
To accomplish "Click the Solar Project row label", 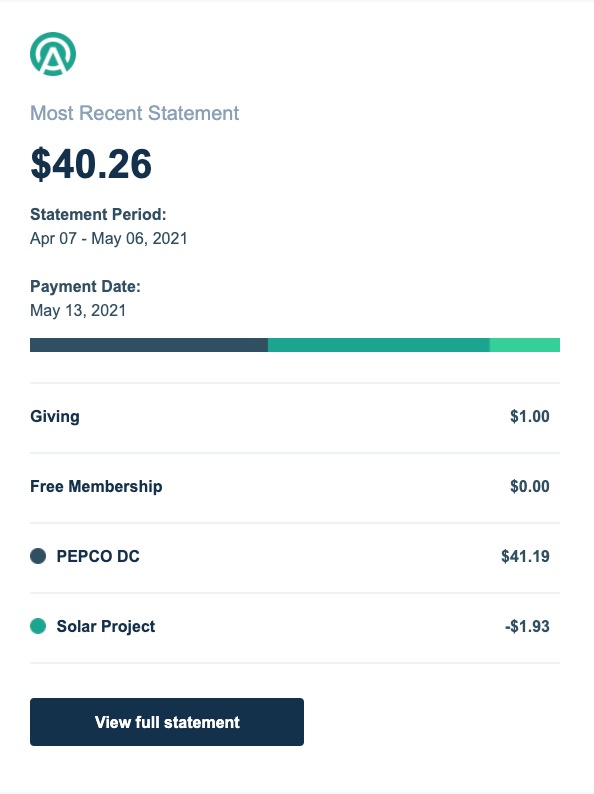I will 106,626.
